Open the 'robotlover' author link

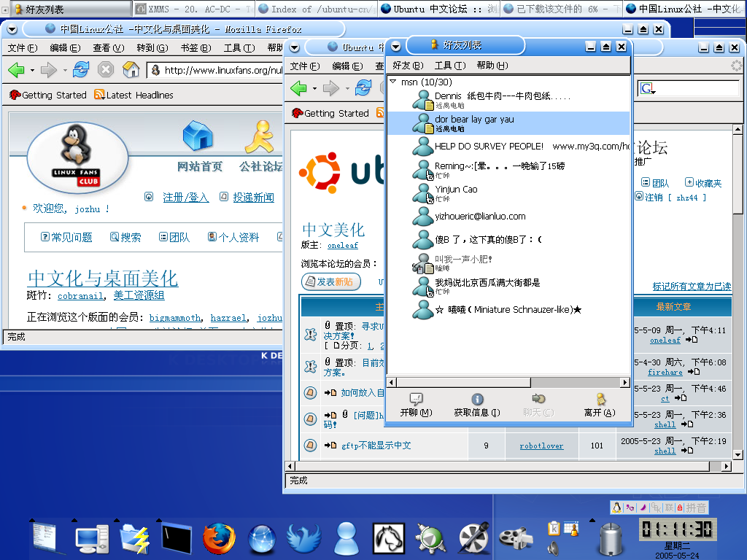click(x=541, y=446)
